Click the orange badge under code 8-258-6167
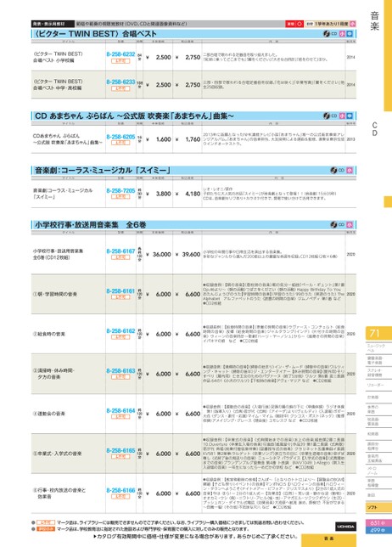The height and width of the screenshot is (547, 392). pyautogui.click(x=120, y=257)
